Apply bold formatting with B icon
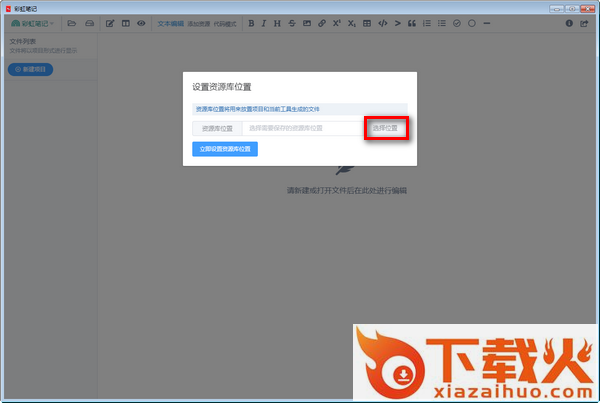This screenshot has width=600, height=403. pos(250,23)
